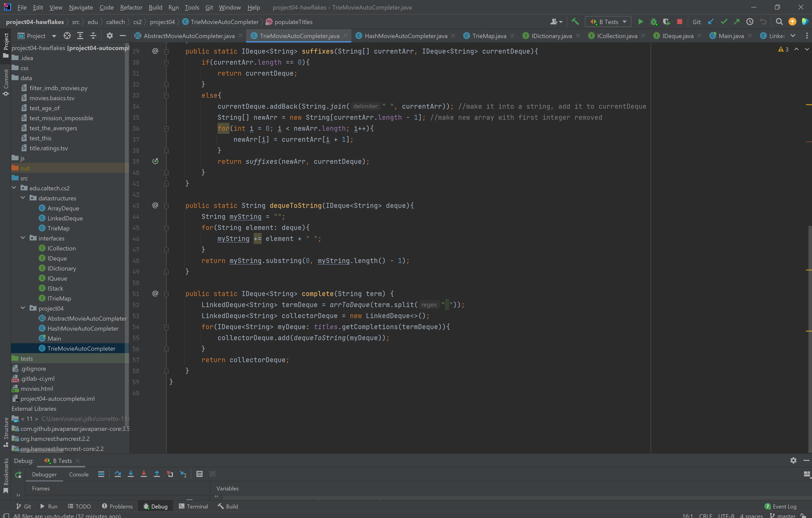This screenshot has width=812, height=518.
Task: Open the Refactor menu
Action: (x=131, y=8)
